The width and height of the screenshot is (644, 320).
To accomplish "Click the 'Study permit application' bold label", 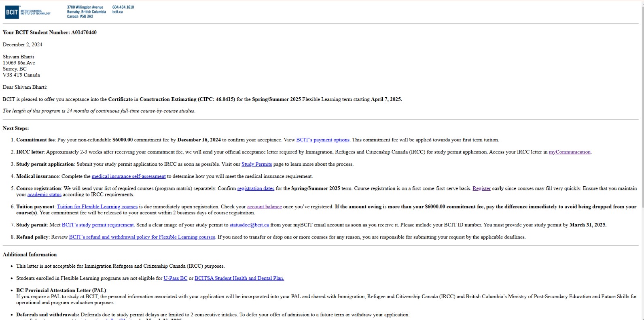I will (x=45, y=164).
